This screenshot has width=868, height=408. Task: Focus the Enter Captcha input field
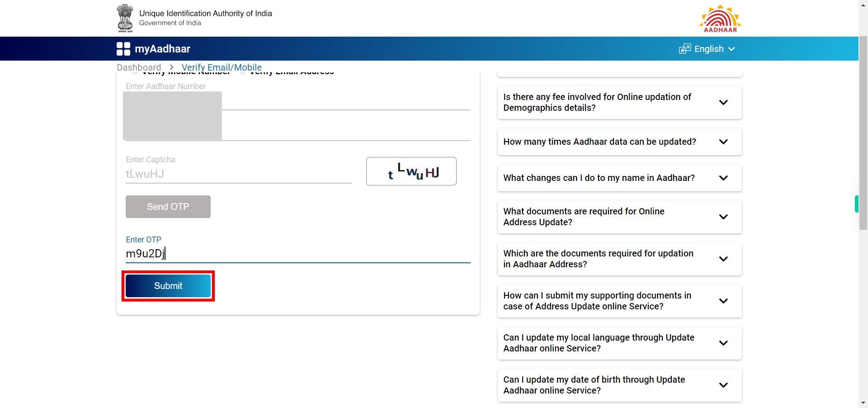point(239,174)
